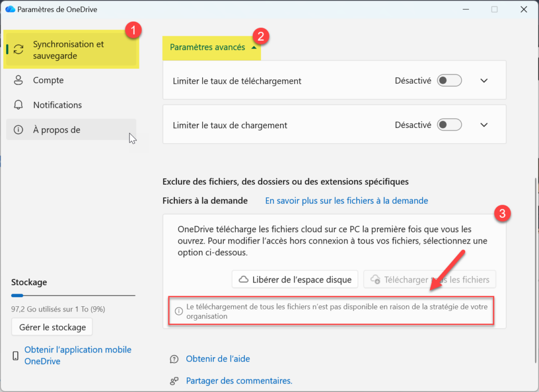Click the OneDrive cloud icon in title bar

click(9, 9)
